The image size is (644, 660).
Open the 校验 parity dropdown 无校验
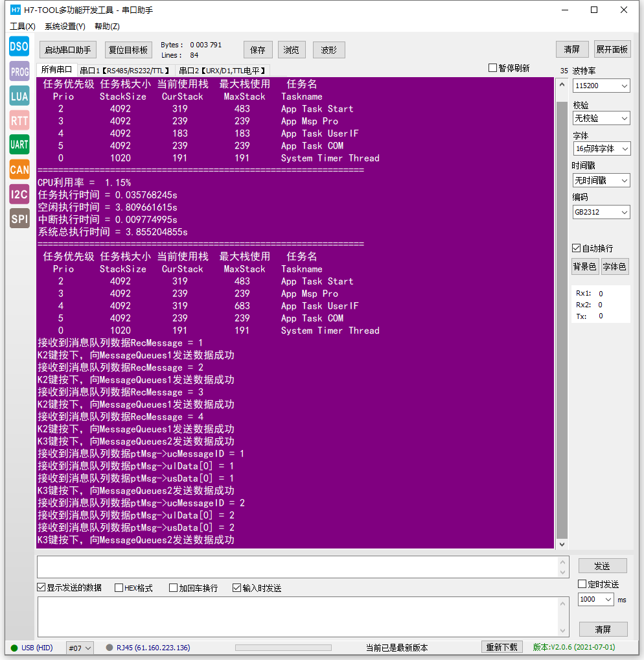click(601, 118)
